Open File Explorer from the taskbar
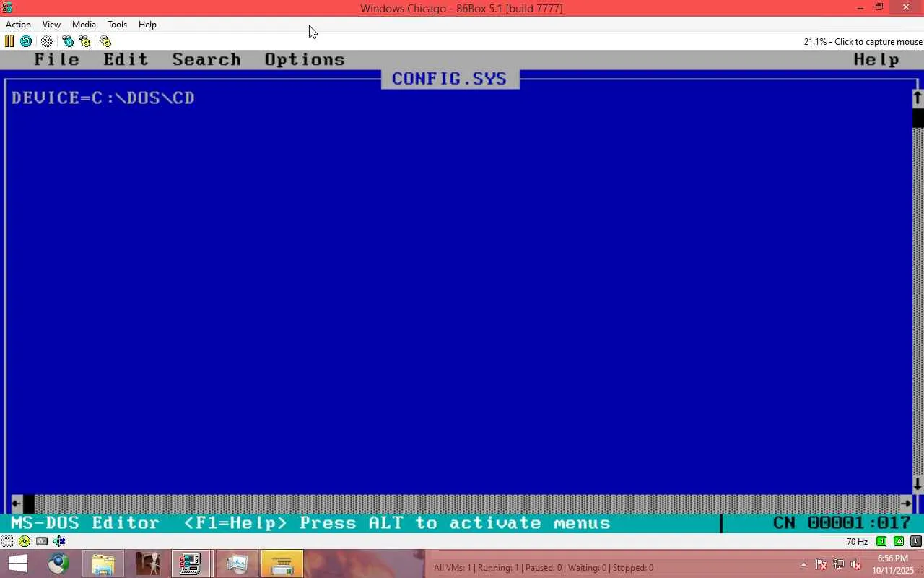Viewport: 924px width, 578px height. [103, 564]
